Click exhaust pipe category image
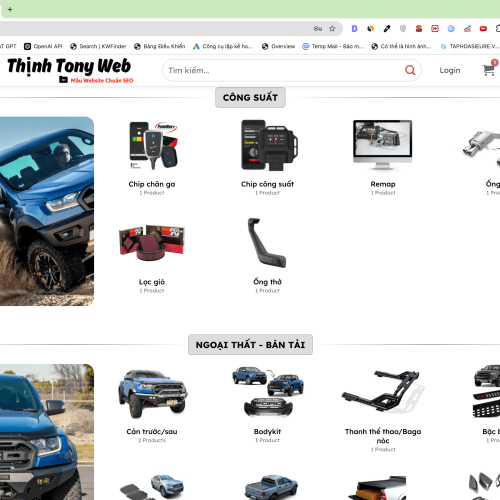Image resolution: width=500 pixels, height=500 pixels. tap(482, 147)
